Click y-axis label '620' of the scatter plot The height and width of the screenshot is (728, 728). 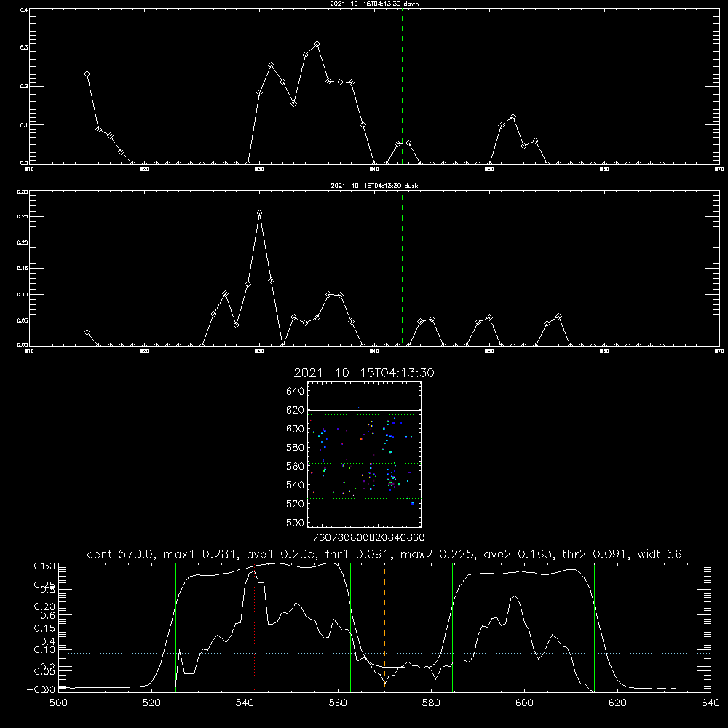(x=296, y=410)
